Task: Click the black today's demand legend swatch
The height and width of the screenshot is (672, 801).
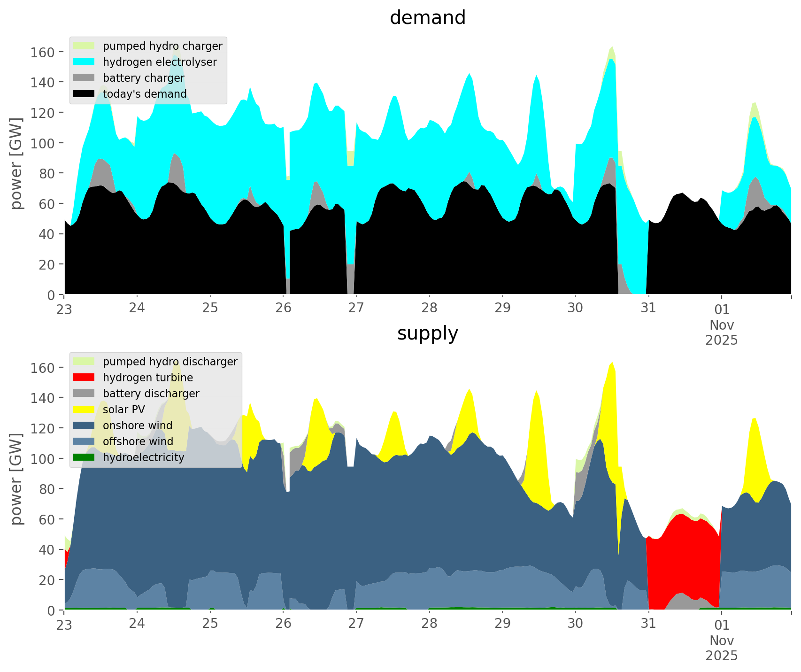Action: 84,94
